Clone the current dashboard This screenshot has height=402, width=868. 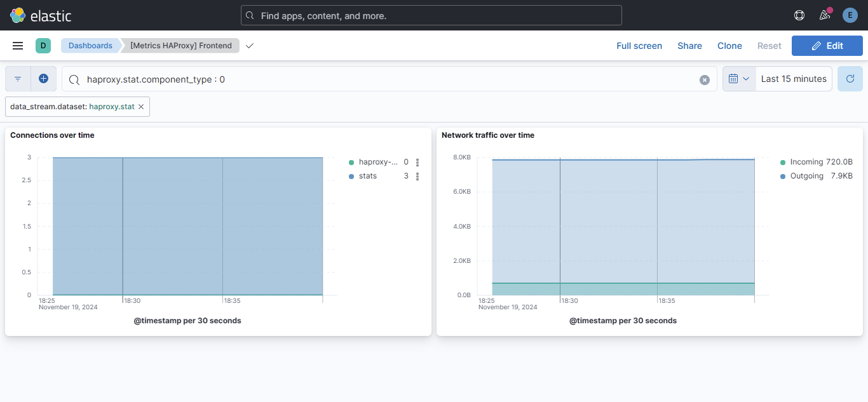point(729,45)
